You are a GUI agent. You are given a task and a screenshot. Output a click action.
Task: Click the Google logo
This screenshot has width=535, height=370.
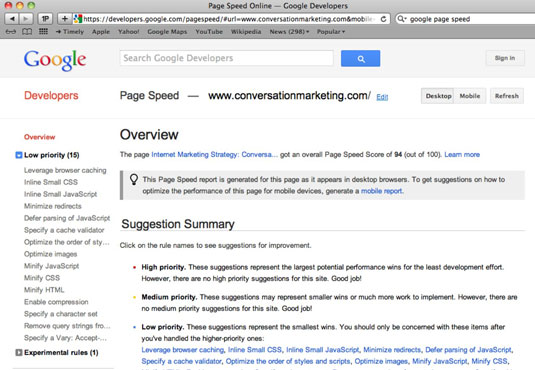click(x=55, y=60)
